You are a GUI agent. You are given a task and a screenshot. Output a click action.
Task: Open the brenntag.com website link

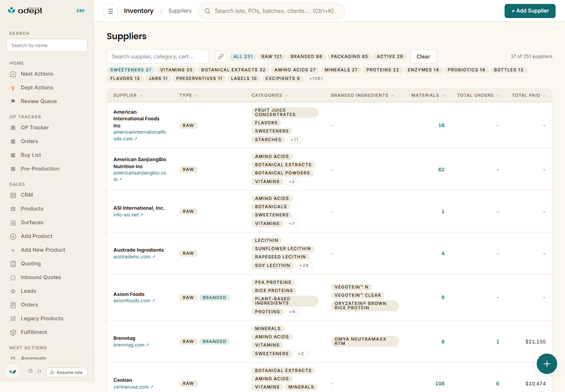pos(131,345)
